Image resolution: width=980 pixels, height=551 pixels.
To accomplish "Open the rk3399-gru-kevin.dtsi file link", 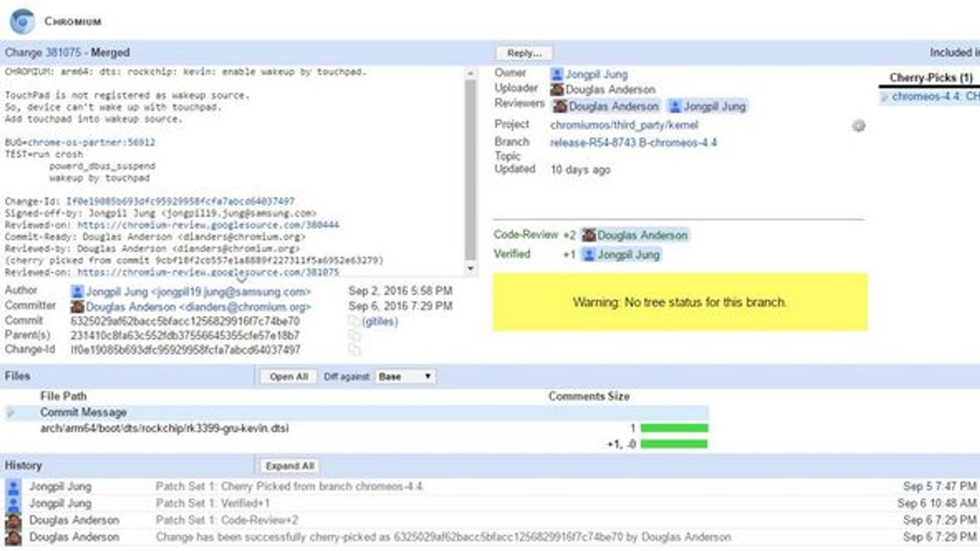I will coord(164,428).
